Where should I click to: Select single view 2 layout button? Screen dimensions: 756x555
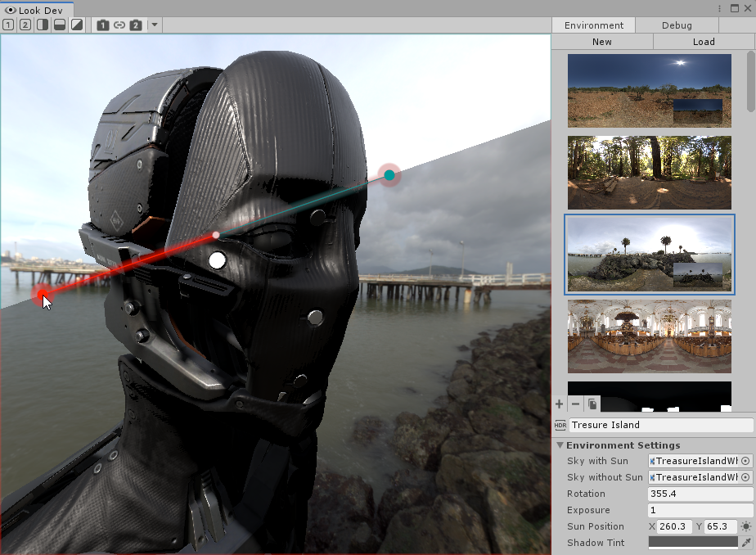[25, 25]
